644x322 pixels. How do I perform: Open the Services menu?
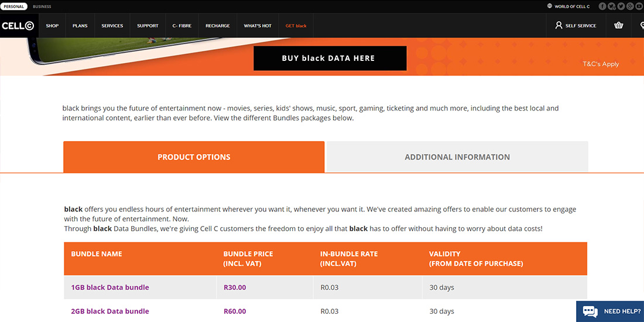[112, 25]
